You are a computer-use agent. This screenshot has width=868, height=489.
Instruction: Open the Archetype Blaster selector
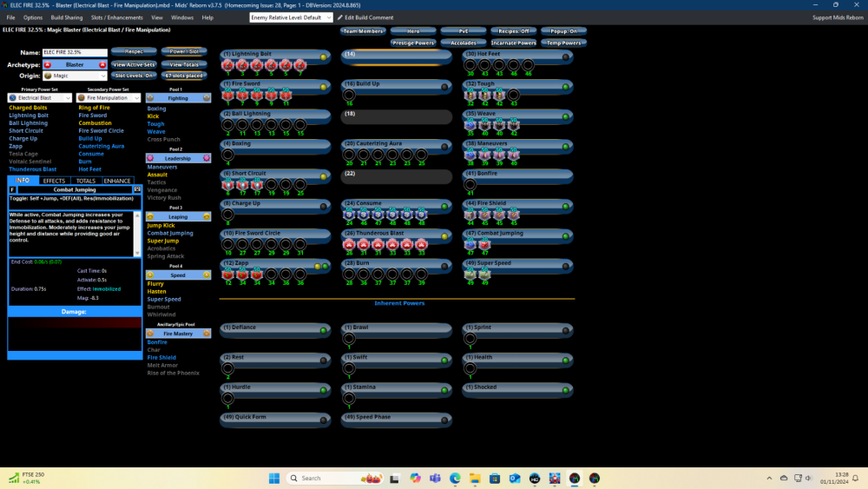click(x=75, y=64)
